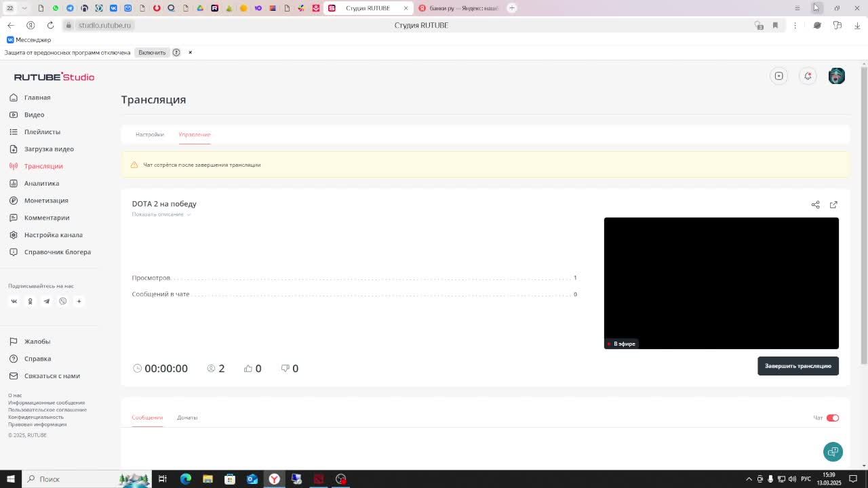868x488 pixels.
Task: Open Task View on taskbar
Action: 163,479
